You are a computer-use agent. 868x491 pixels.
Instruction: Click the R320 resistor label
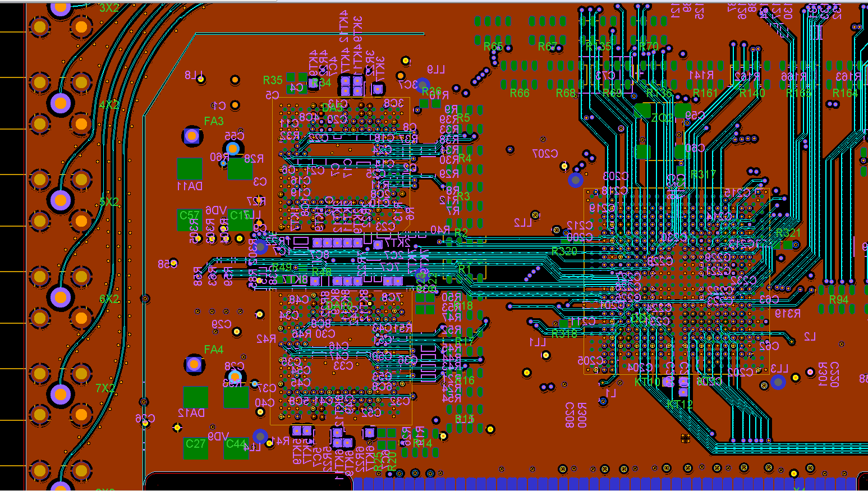564,251
